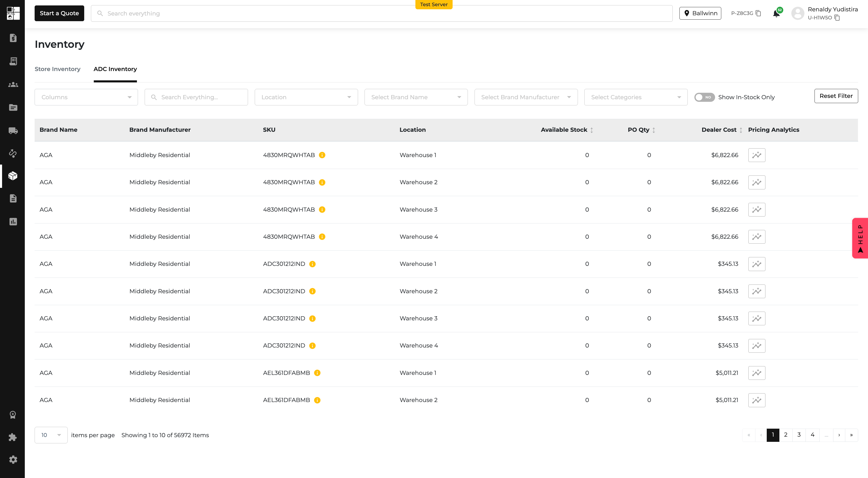Open the customers group icon in sidebar

[13, 84]
